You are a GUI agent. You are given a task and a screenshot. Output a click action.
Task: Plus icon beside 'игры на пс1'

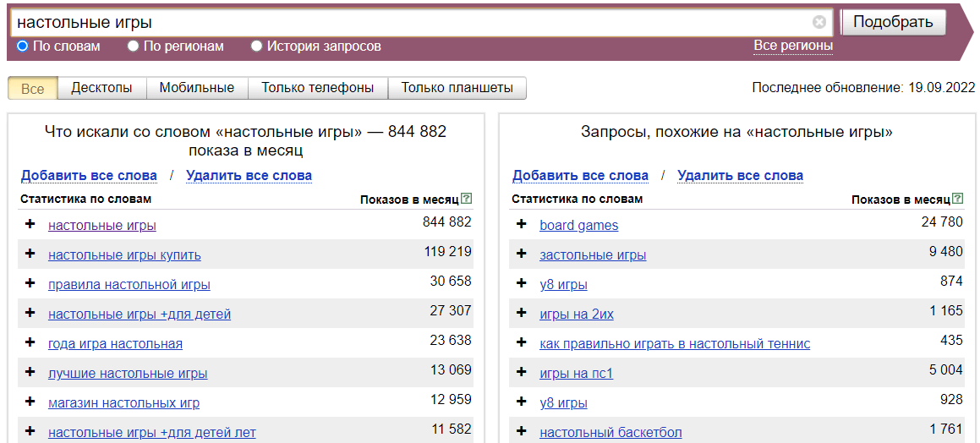(x=521, y=372)
